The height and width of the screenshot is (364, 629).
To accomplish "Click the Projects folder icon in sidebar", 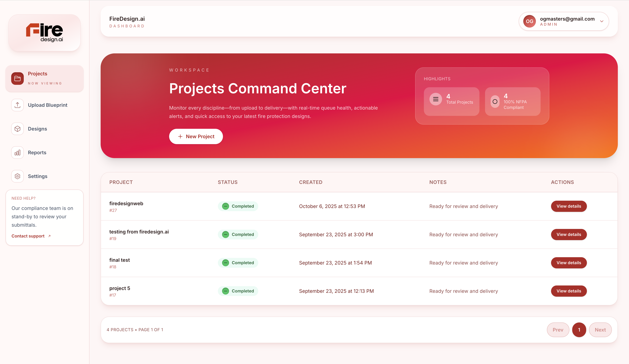I will pyautogui.click(x=17, y=79).
